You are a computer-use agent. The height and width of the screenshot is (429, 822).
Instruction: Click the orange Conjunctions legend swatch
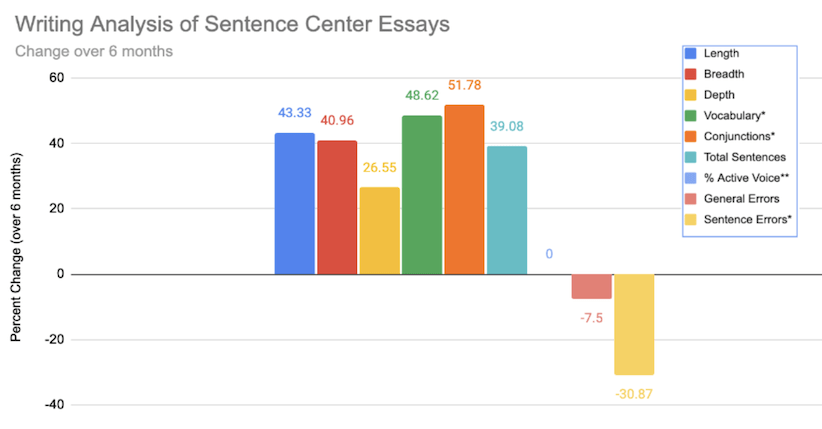(x=690, y=135)
